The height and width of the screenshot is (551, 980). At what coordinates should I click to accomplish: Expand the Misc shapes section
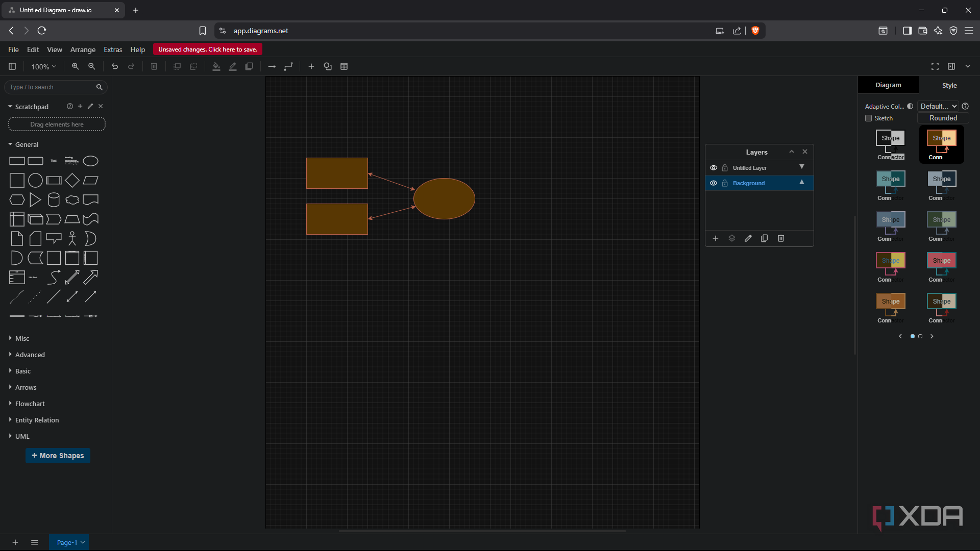pos(22,338)
